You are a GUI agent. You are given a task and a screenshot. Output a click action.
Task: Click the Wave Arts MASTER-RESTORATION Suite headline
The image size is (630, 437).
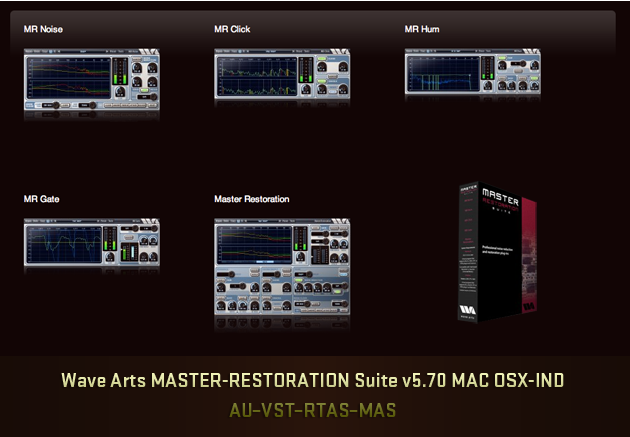[314, 381]
